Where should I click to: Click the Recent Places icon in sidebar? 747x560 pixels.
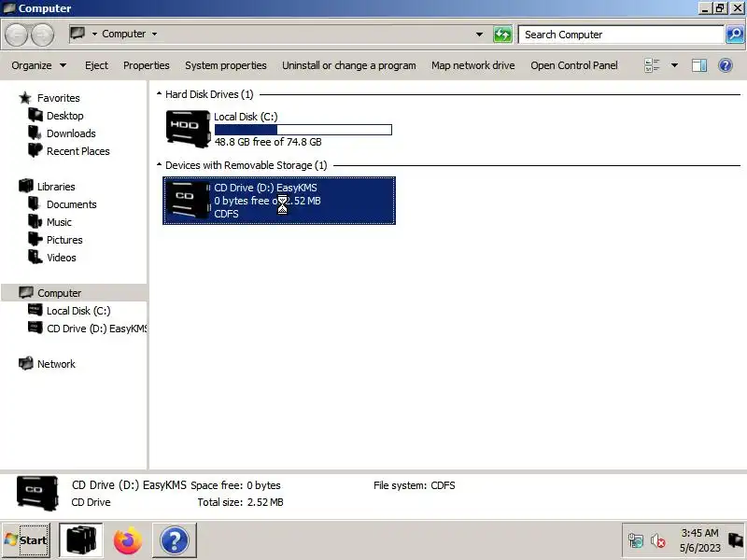tap(35, 150)
